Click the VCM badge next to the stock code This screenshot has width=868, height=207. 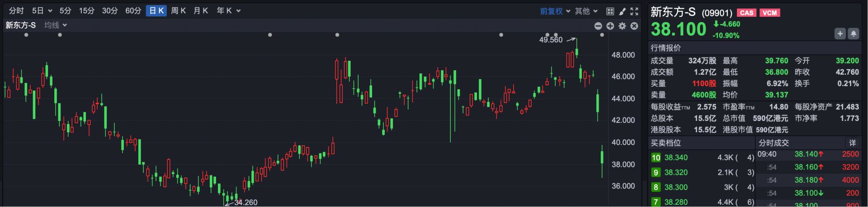pos(770,13)
